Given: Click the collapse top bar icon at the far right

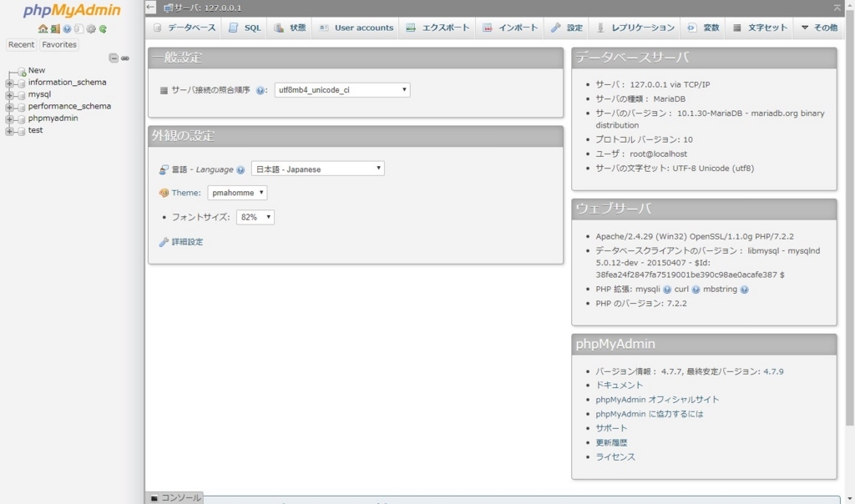Looking at the screenshot, I should click(837, 8).
